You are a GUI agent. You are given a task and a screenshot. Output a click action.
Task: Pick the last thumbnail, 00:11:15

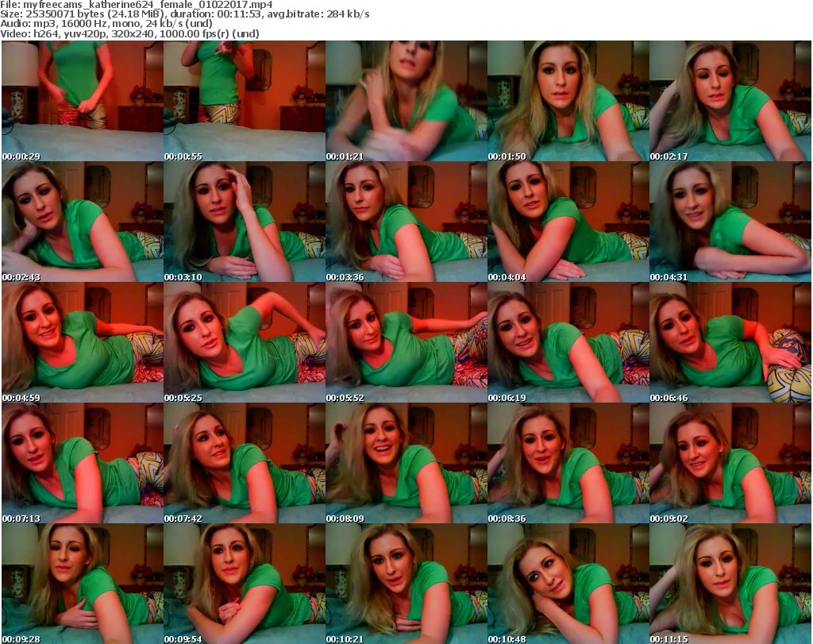(730, 584)
